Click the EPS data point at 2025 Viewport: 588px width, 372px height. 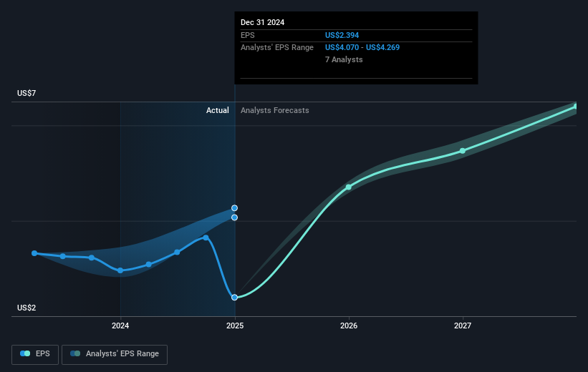(x=234, y=298)
